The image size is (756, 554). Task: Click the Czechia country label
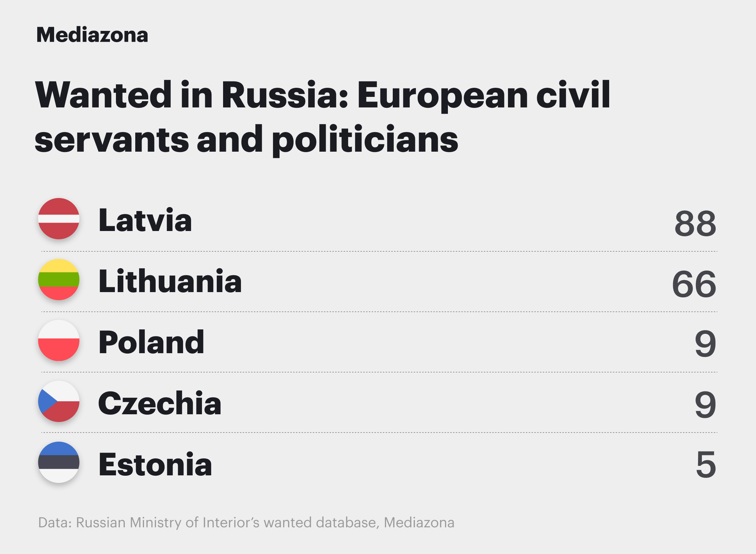click(x=160, y=403)
